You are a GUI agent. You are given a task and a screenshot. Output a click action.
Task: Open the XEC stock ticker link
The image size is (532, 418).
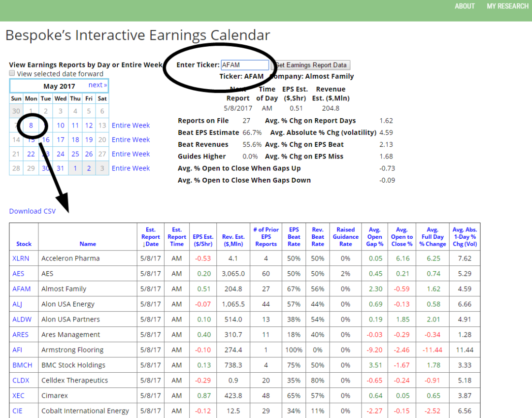18,396
